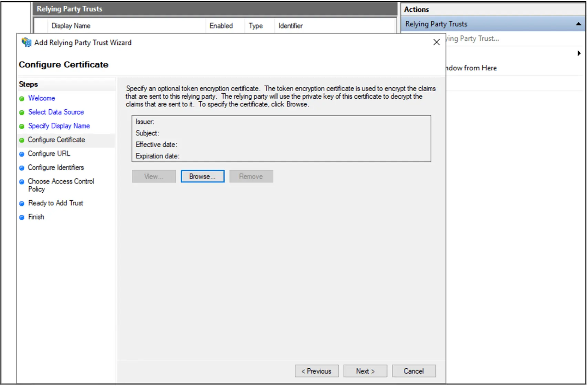588x386 pixels.
Task: Click the Browse... button
Action: pos(202,176)
